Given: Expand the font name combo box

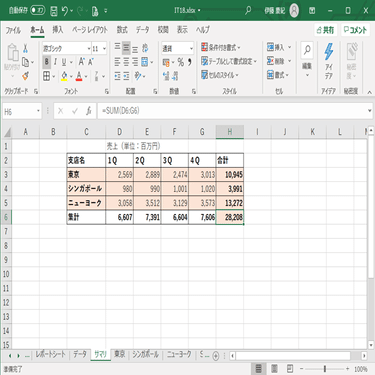Looking at the screenshot, I should coord(89,49).
